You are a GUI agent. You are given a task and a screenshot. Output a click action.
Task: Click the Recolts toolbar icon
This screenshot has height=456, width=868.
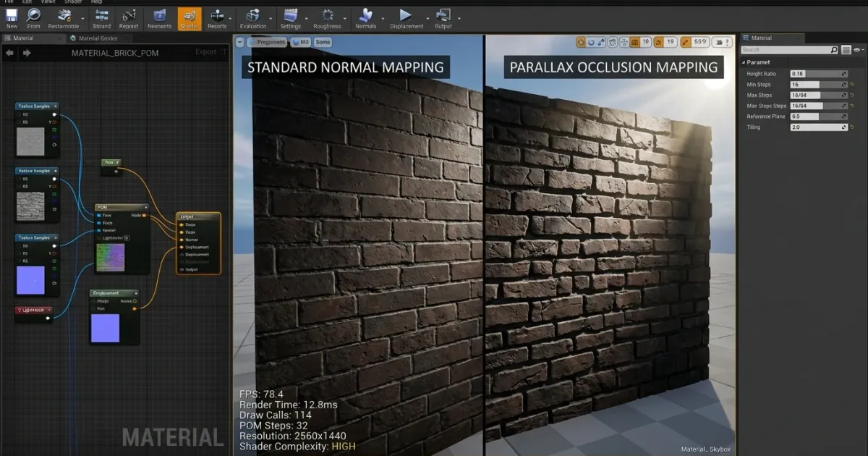(x=217, y=15)
